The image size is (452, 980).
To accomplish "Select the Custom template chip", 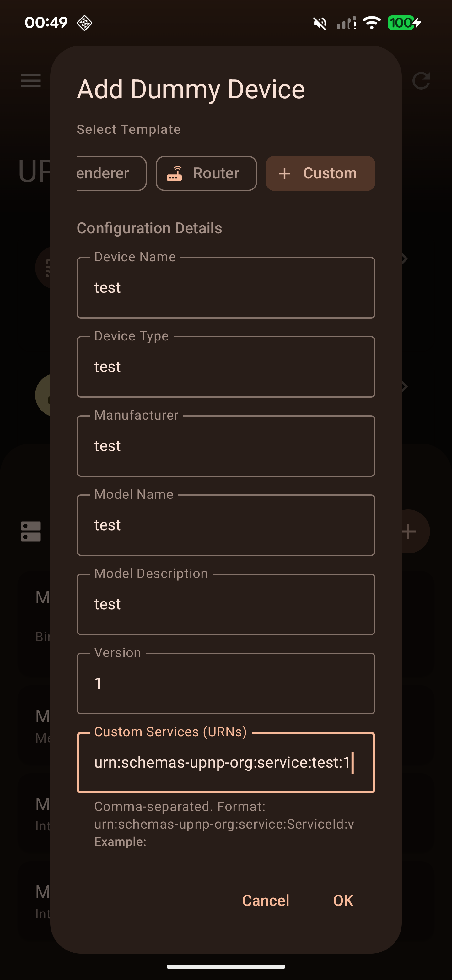I will tap(320, 173).
